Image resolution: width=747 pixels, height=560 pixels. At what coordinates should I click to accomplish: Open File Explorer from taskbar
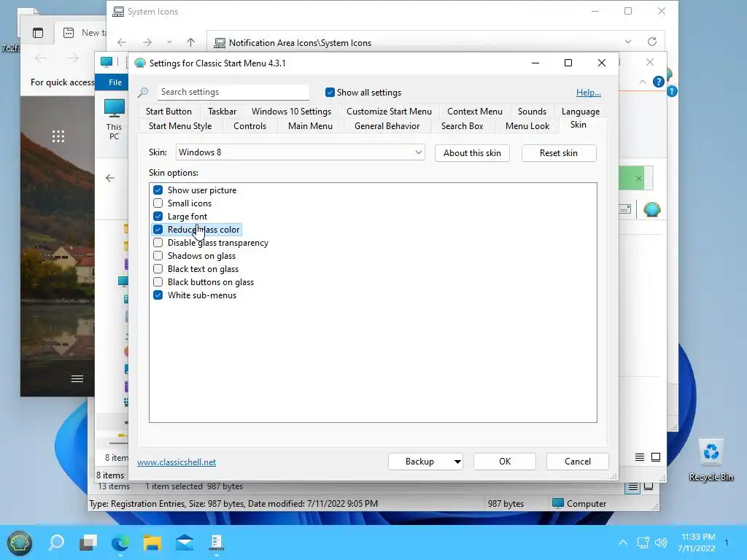pyautogui.click(x=152, y=542)
